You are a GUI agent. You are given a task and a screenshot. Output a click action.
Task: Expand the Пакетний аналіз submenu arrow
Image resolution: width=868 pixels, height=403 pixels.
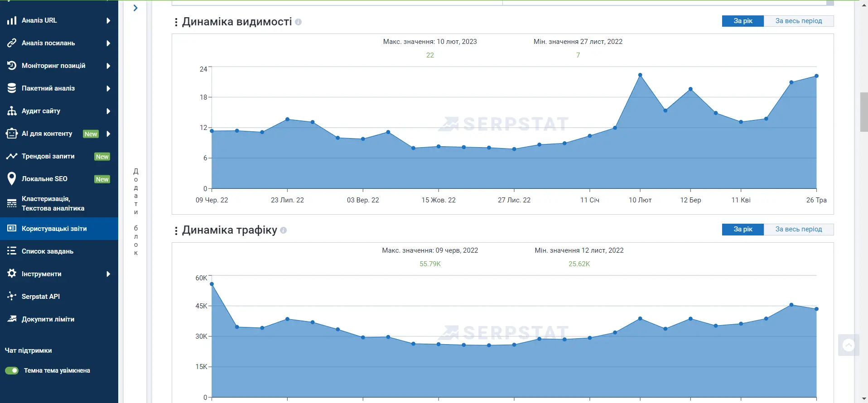tap(108, 88)
